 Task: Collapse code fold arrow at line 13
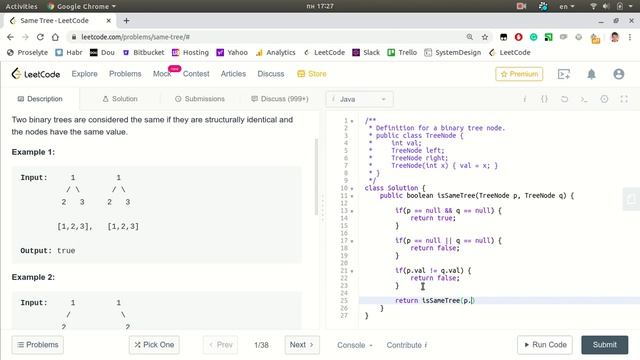click(352, 211)
